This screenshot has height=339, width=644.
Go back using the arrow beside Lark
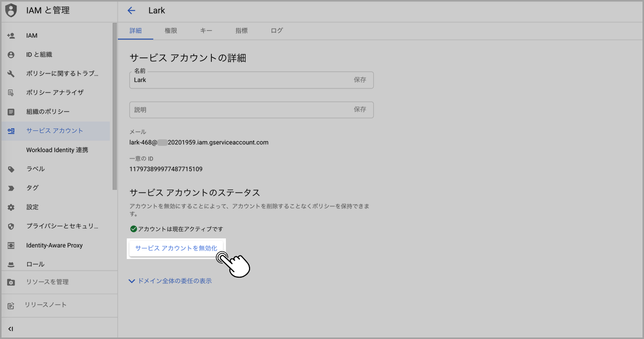[131, 11]
